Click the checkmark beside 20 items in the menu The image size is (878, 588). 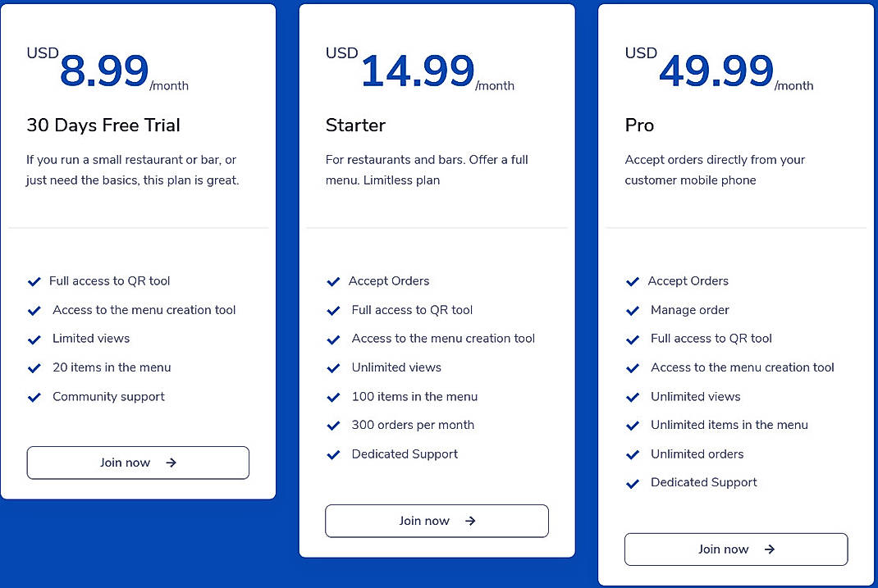click(34, 367)
